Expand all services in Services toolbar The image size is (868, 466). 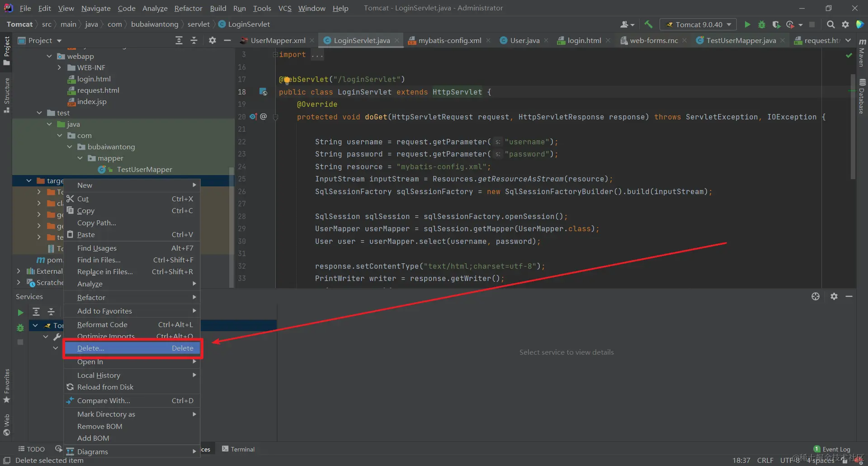click(x=36, y=312)
